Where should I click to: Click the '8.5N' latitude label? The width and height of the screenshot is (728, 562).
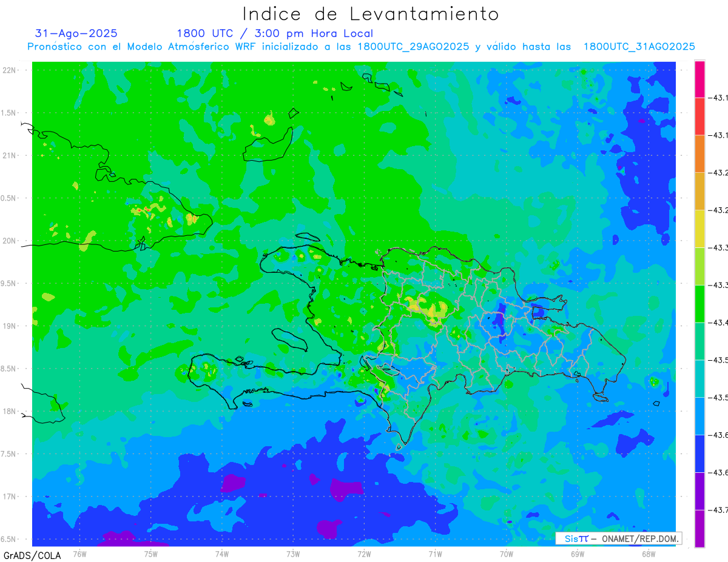(9, 369)
